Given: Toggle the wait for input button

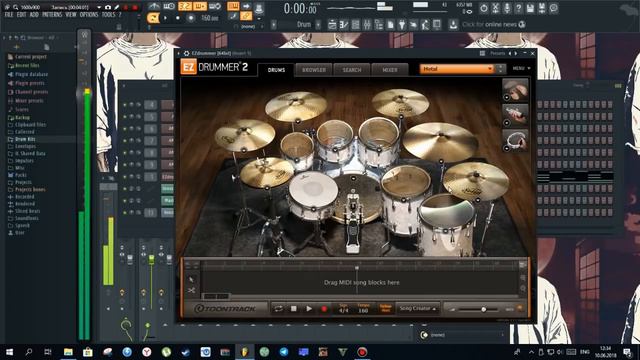Looking at the screenshot, I should 169,6.
